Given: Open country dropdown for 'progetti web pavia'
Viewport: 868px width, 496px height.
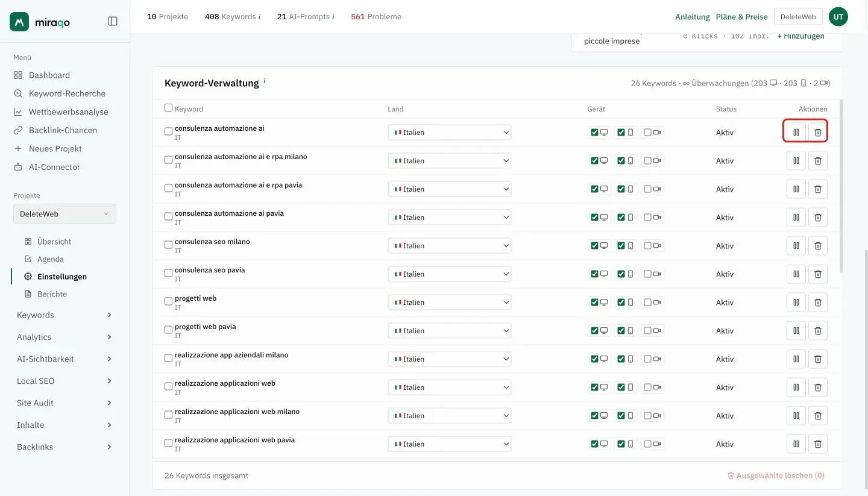Looking at the screenshot, I should coord(450,330).
